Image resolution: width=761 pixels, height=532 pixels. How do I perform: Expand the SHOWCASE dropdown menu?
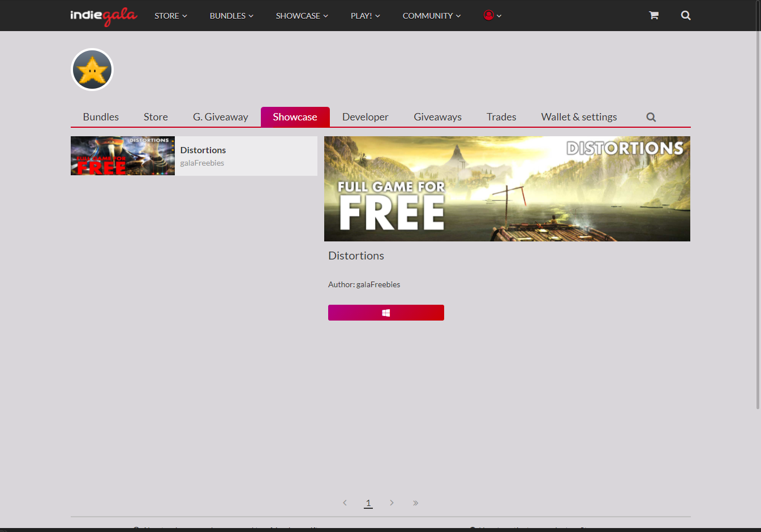coord(302,16)
